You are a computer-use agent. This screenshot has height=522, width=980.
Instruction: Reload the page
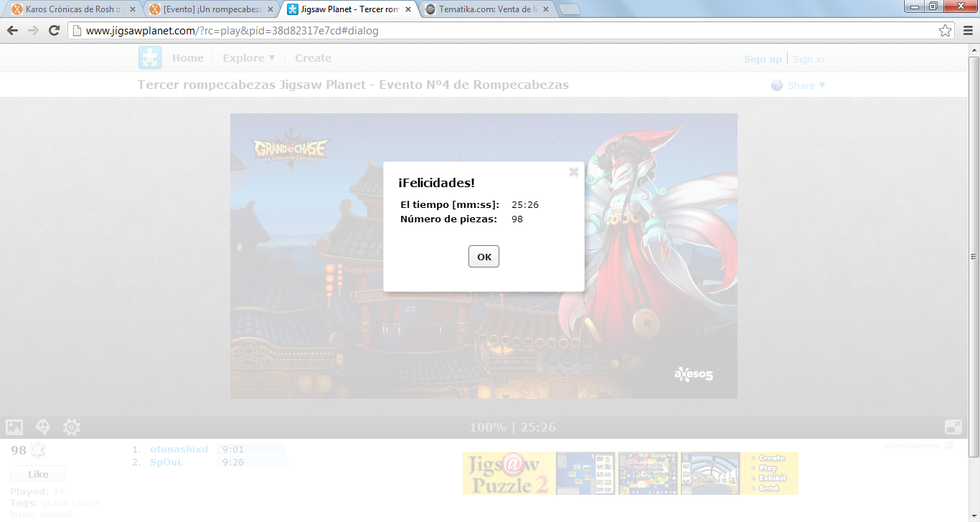coord(54,31)
